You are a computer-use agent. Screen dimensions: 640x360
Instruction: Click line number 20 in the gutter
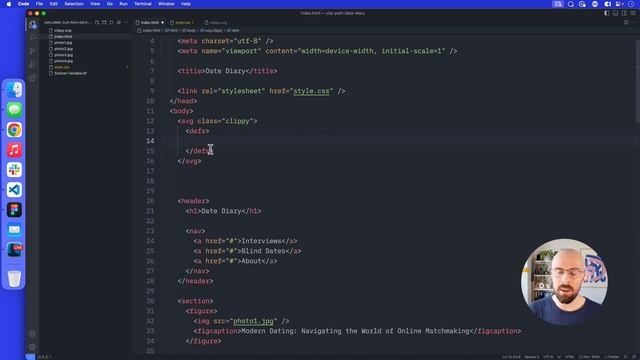coord(150,201)
